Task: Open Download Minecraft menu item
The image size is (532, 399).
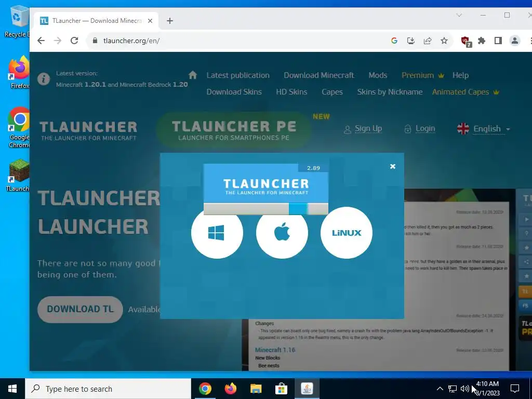Action: [318, 75]
